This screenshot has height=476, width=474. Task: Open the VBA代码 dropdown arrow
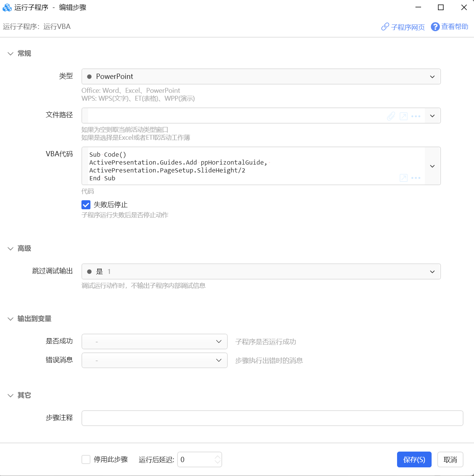(x=432, y=166)
